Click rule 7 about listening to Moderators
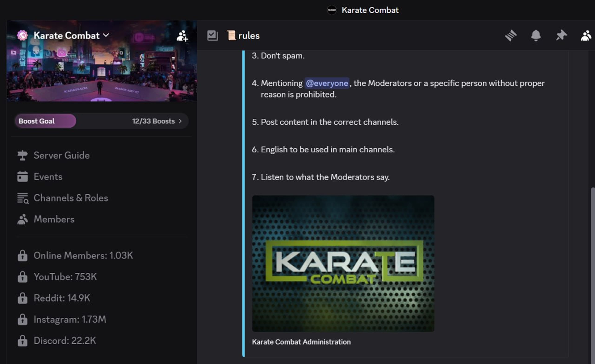This screenshot has width=595, height=364. [x=325, y=177]
